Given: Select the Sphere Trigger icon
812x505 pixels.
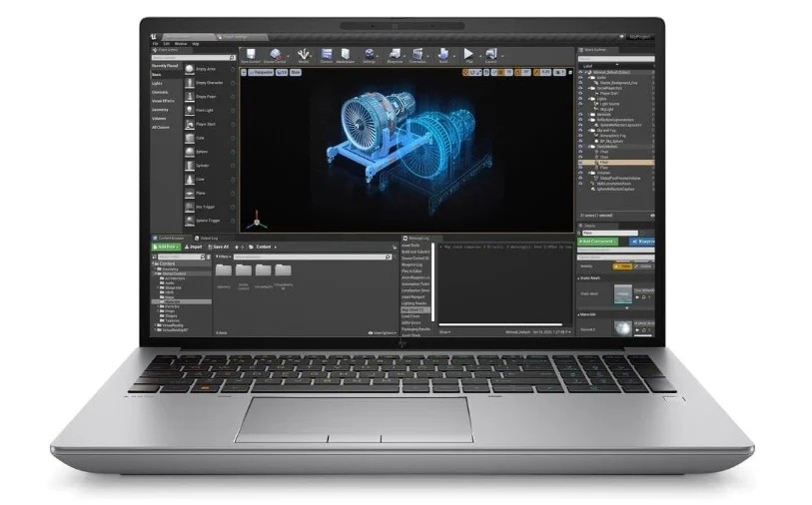Looking at the screenshot, I should point(190,221).
